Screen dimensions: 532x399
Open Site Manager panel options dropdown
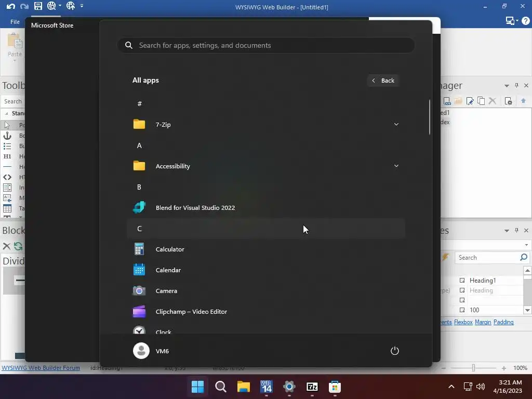(507, 86)
